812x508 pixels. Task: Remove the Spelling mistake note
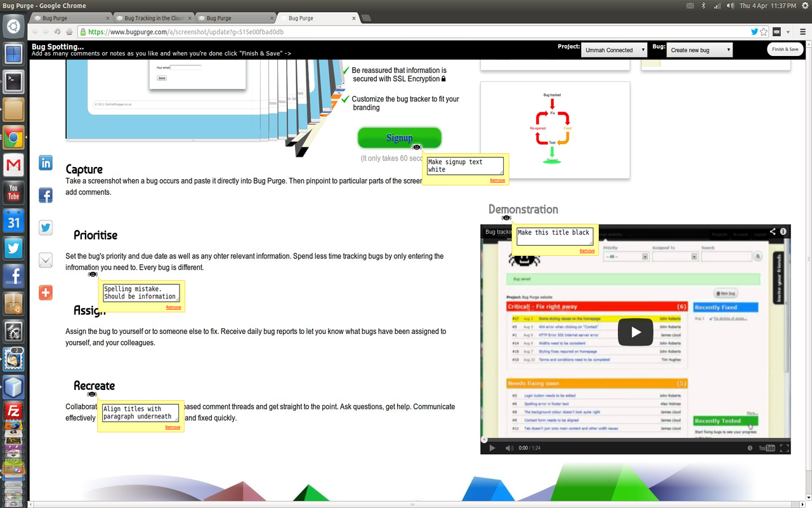tap(173, 307)
